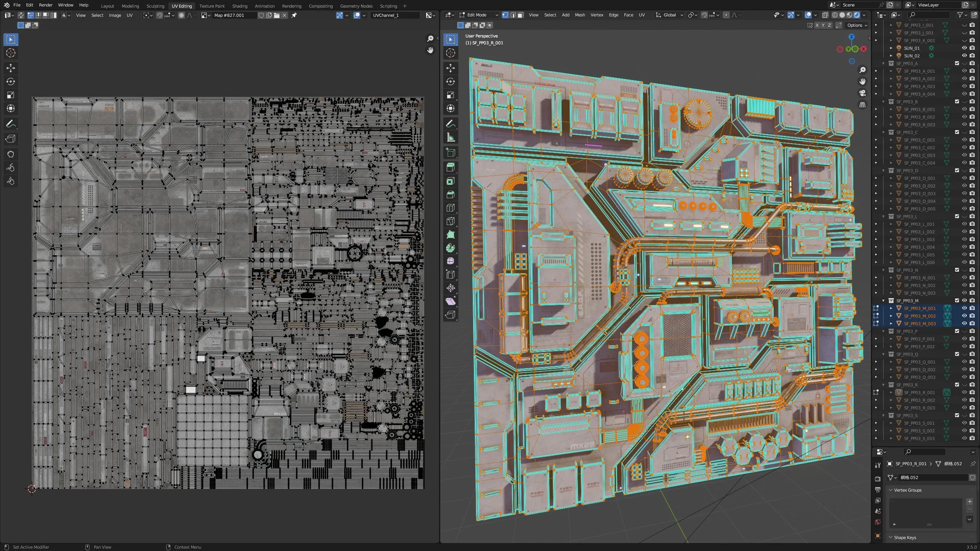This screenshot has width=980, height=551.
Task: Select the Bevel tool in viewport toolbar
Action: 451,194
